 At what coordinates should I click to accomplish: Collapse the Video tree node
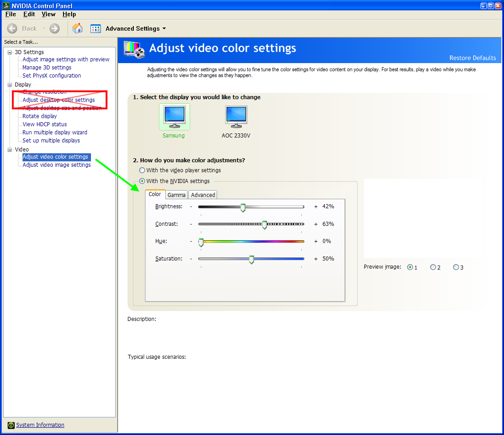point(10,150)
